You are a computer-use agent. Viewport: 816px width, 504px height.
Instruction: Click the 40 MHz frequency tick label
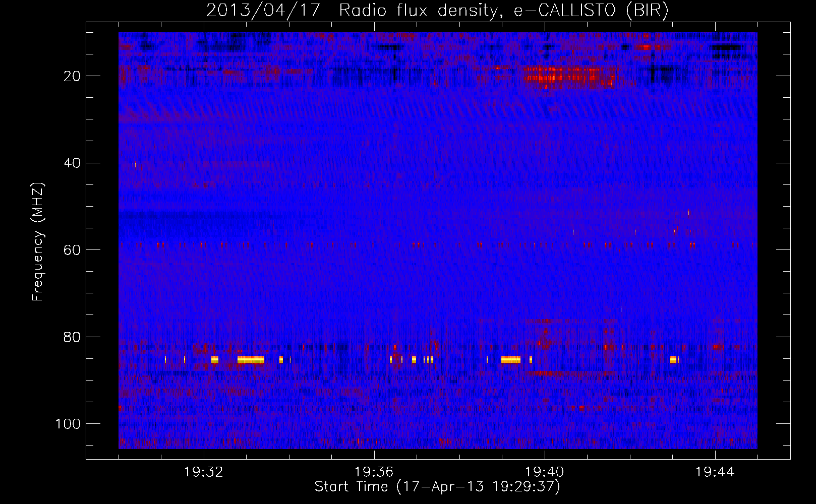point(72,163)
